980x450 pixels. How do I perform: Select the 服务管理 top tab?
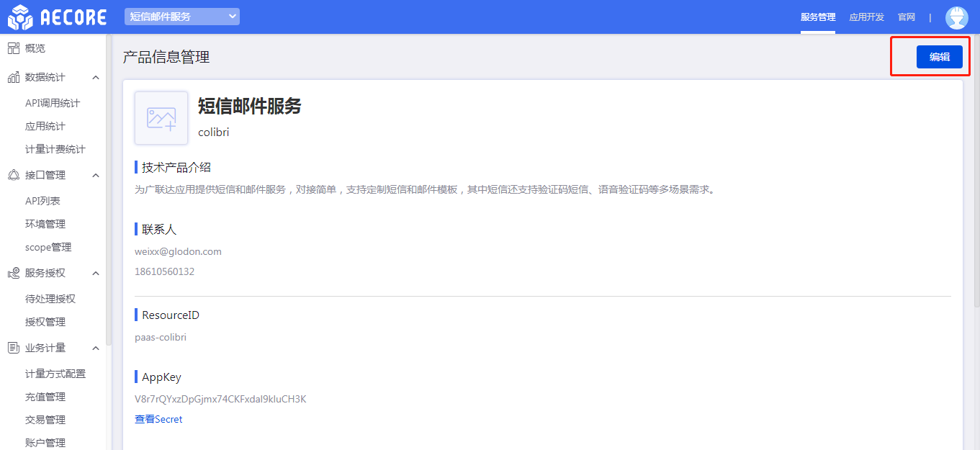tap(818, 17)
